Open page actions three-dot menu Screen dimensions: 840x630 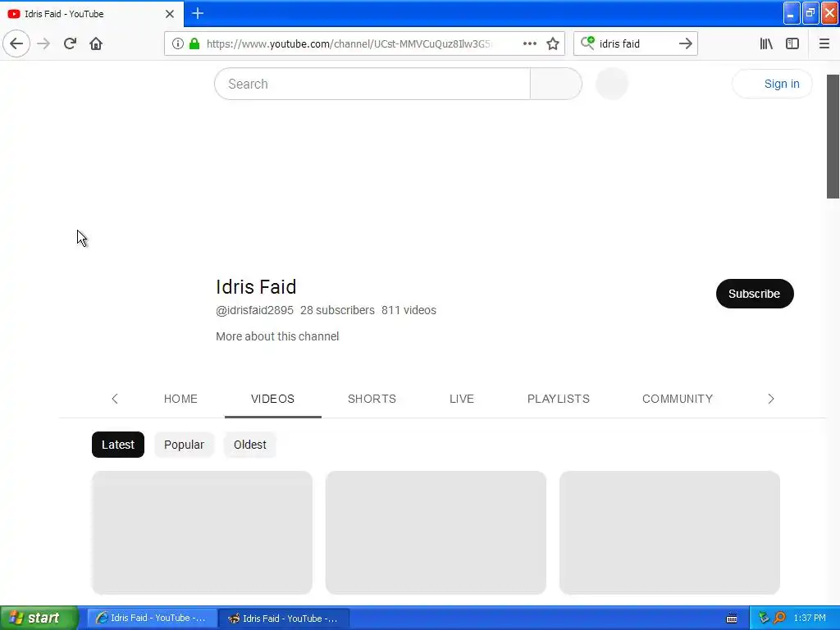click(x=530, y=43)
